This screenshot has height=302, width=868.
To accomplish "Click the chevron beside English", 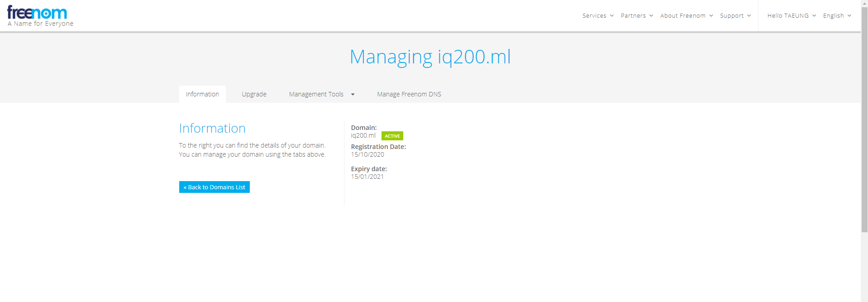I will pos(849,15).
